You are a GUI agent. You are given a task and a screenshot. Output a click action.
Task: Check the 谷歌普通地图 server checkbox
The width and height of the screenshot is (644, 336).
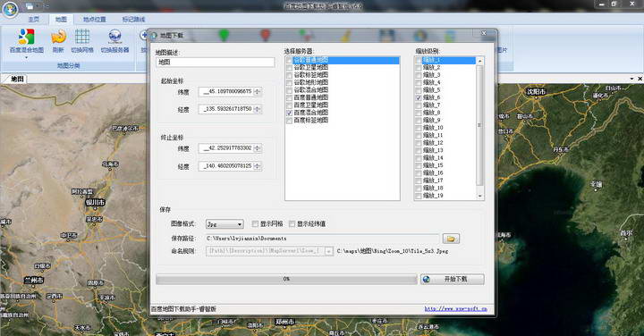pos(289,60)
